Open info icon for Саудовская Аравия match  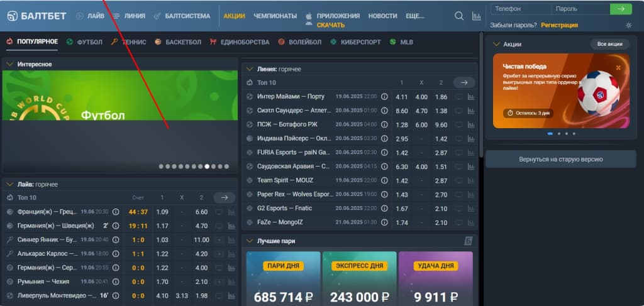click(384, 167)
